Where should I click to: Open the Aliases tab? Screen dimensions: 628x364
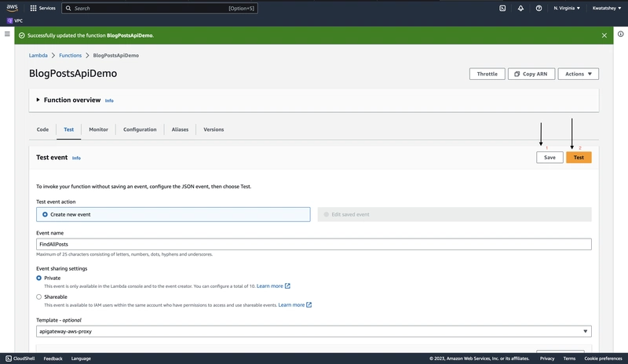point(180,129)
